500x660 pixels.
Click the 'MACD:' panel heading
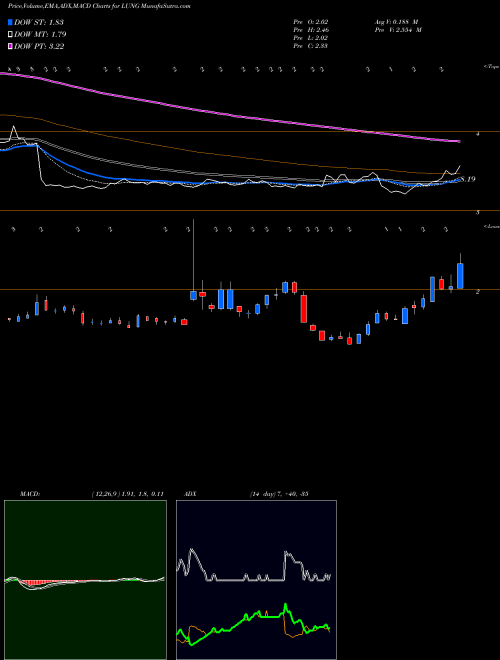pos(30,494)
